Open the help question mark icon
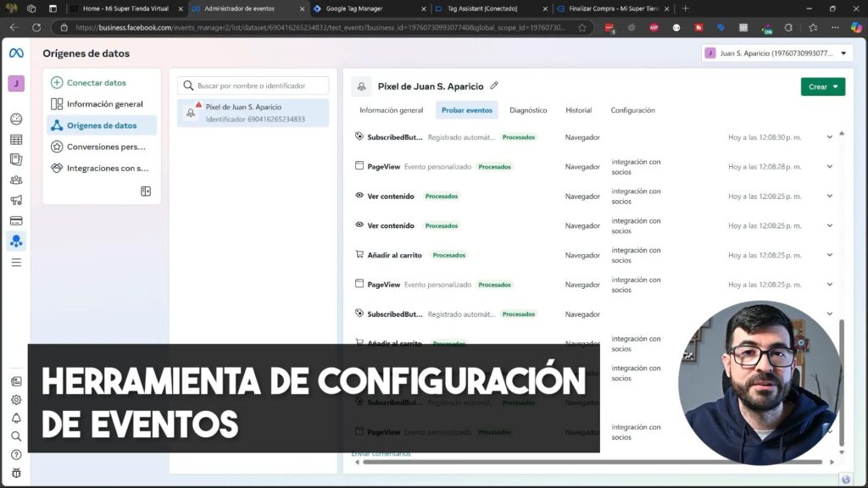The height and width of the screenshot is (488, 868). (16, 454)
